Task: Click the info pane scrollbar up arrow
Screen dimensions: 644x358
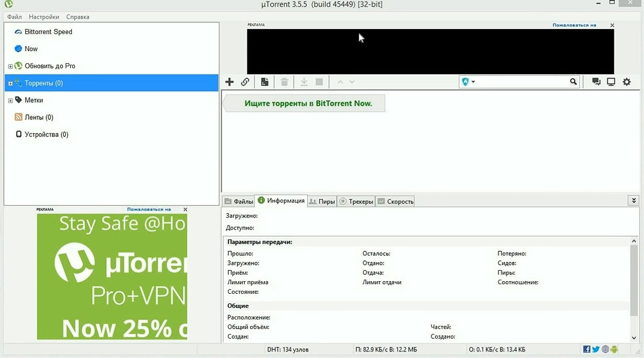Action: click(634, 241)
